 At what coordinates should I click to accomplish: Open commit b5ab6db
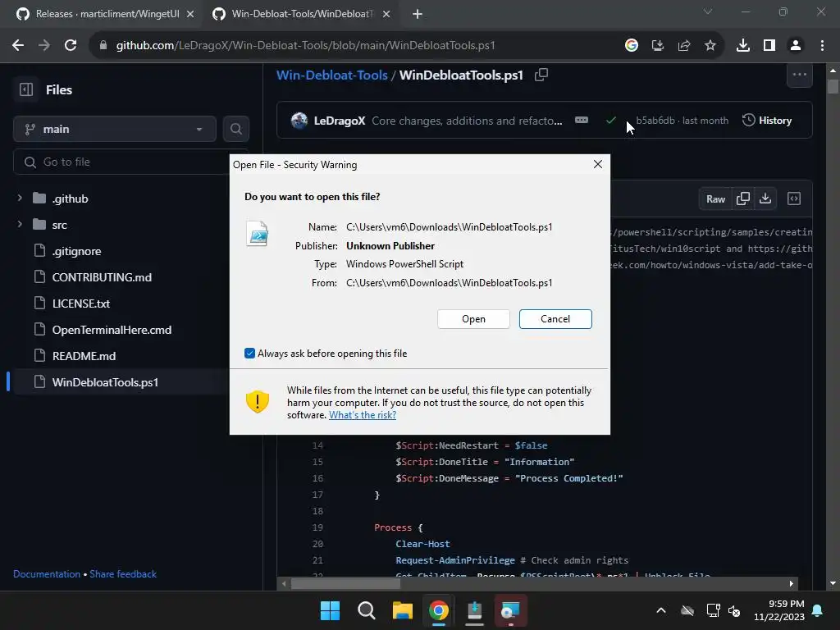coord(655,121)
